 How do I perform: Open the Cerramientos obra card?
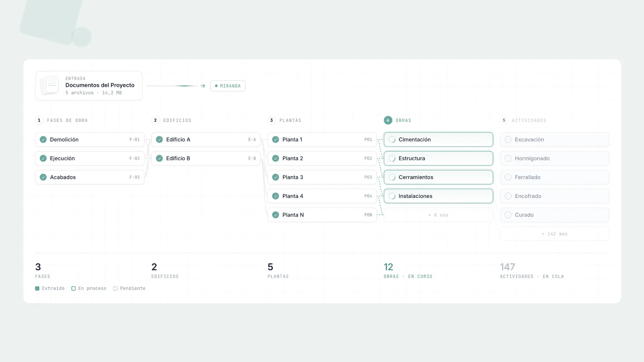(x=438, y=177)
